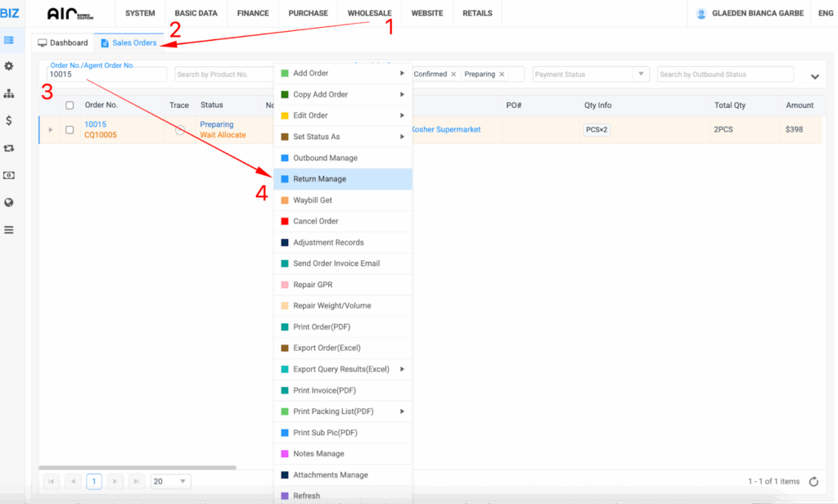Viewport: 838px width, 504px height.
Task: Expand the row details for order 10015
Action: pos(51,130)
